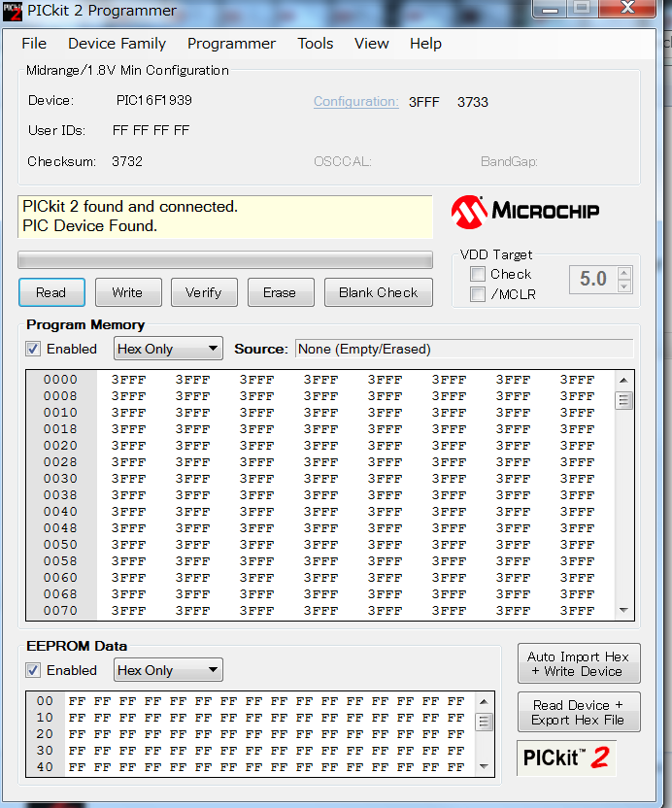The image size is (672, 808).
Task: Click the PICkit 2 title bar icon
Action: tap(12, 11)
